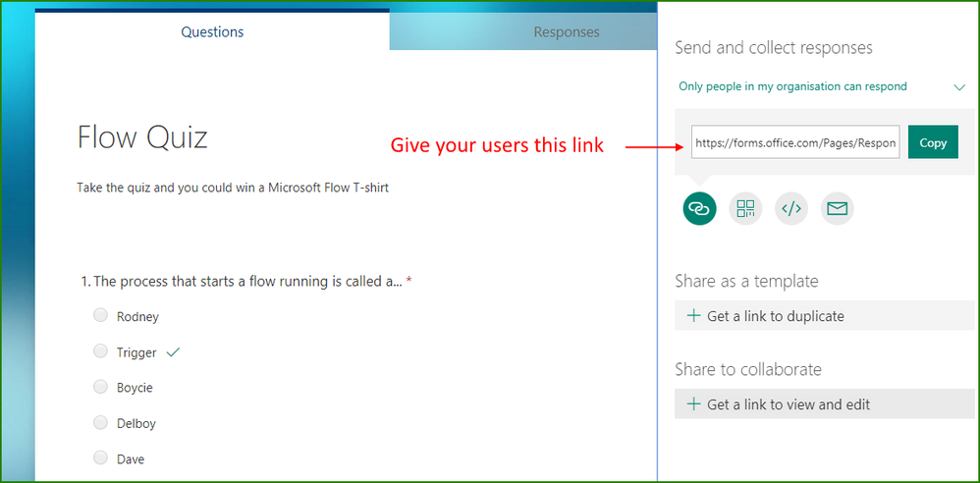Image resolution: width=980 pixels, height=483 pixels.
Task: Click the forms.office.com link field
Action: (x=795, y=142)
